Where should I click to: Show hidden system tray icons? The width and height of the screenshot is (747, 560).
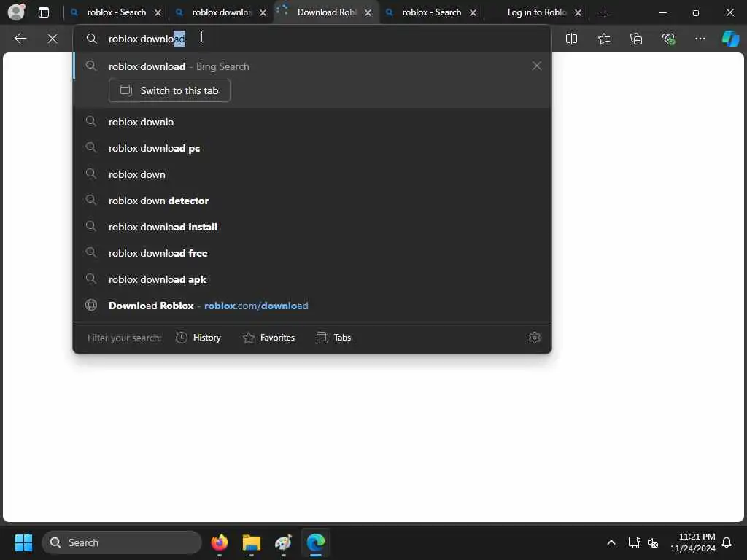(611, 542)
